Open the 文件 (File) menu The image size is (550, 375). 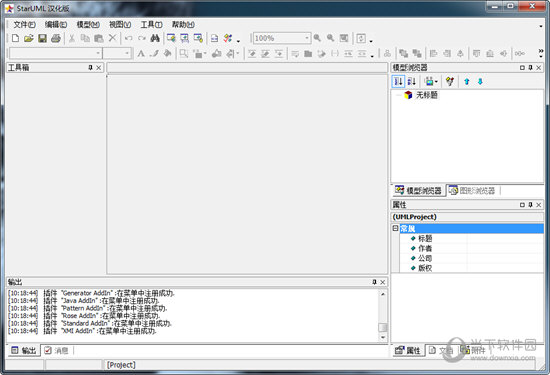(25, 25)
